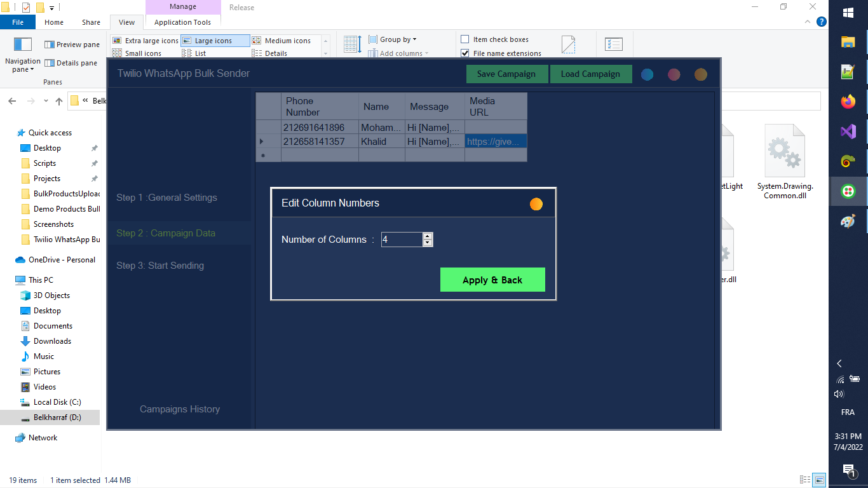Open Folder Options from the View ribbon
Viewport: 868px width, 488px height.
614,44
